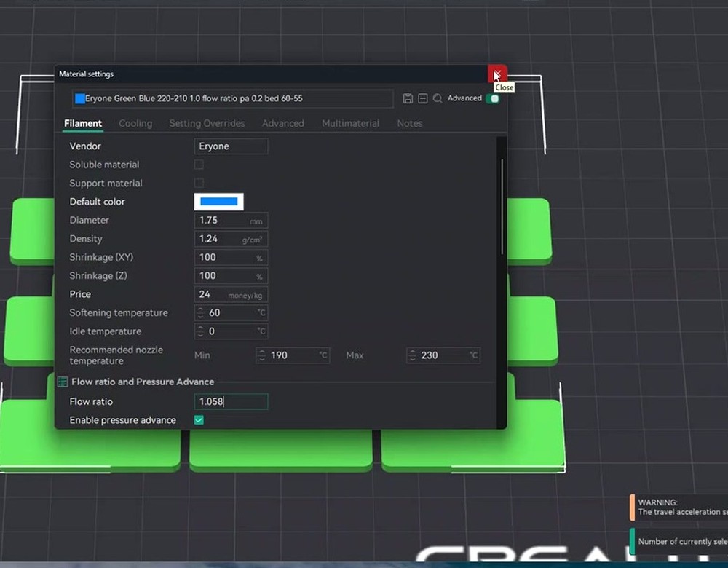Delete preset using the minus box icon
The image size is (728, 568).
click(422, 98)
